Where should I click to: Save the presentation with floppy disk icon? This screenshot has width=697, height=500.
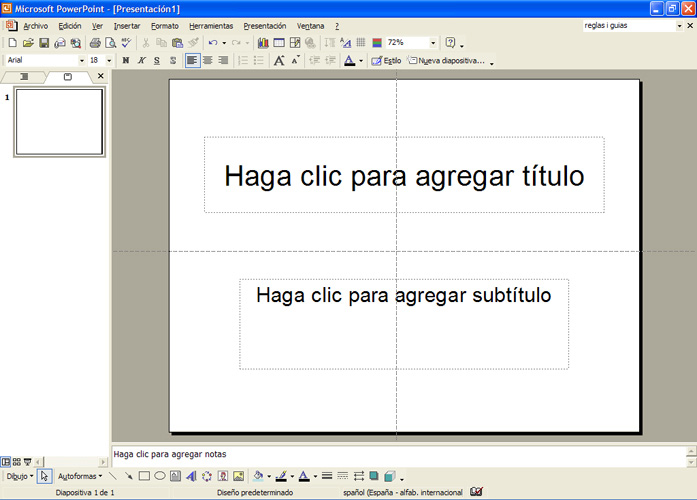pos(44,43)
